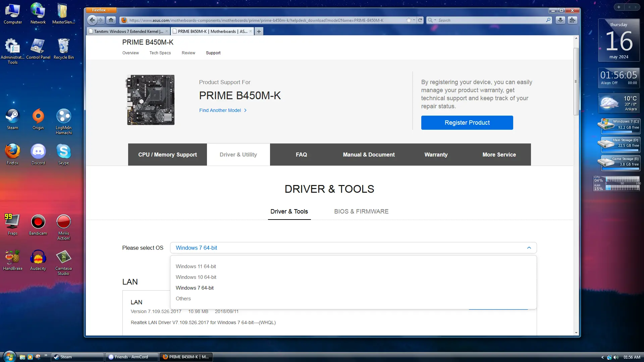Open the media player quick launch icon
The image size is (644, 362).
click(30, 357)
